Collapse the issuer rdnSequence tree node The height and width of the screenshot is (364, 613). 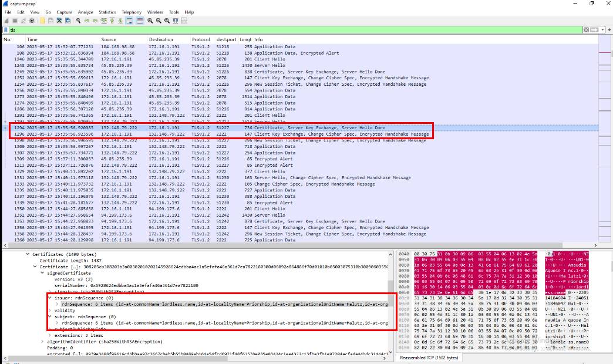point(50,298)
